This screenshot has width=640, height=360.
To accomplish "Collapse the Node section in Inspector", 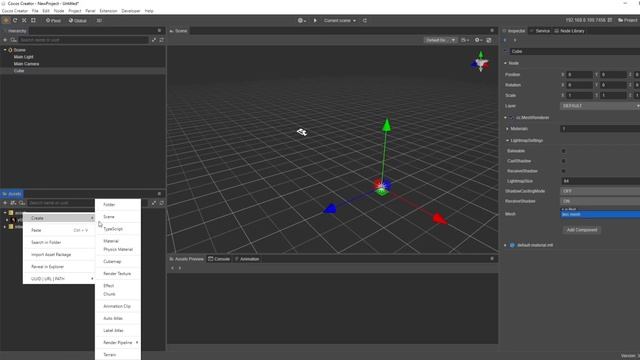I will pyautogui.click(x=505, y=63).
